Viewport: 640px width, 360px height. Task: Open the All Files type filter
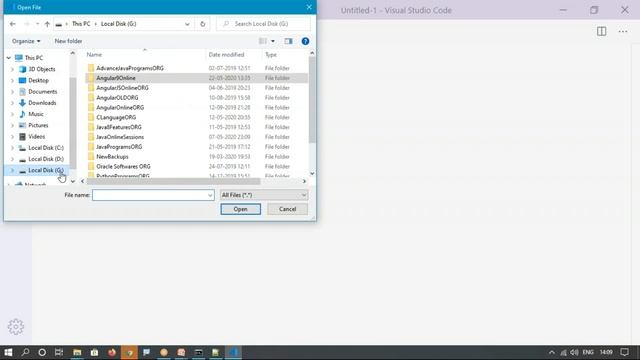pyautogui.click(x=264, y=195)
